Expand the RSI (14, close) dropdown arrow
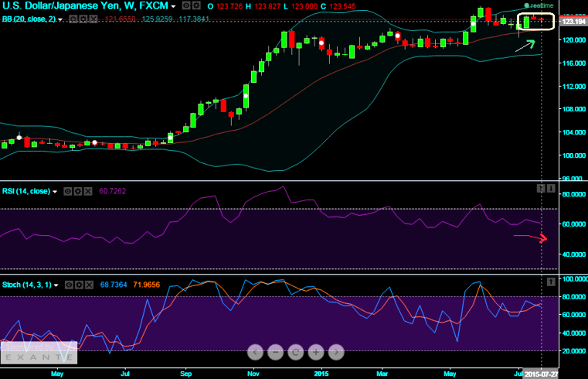The width and height of the screenshot is (588, 379). point(55,192)
